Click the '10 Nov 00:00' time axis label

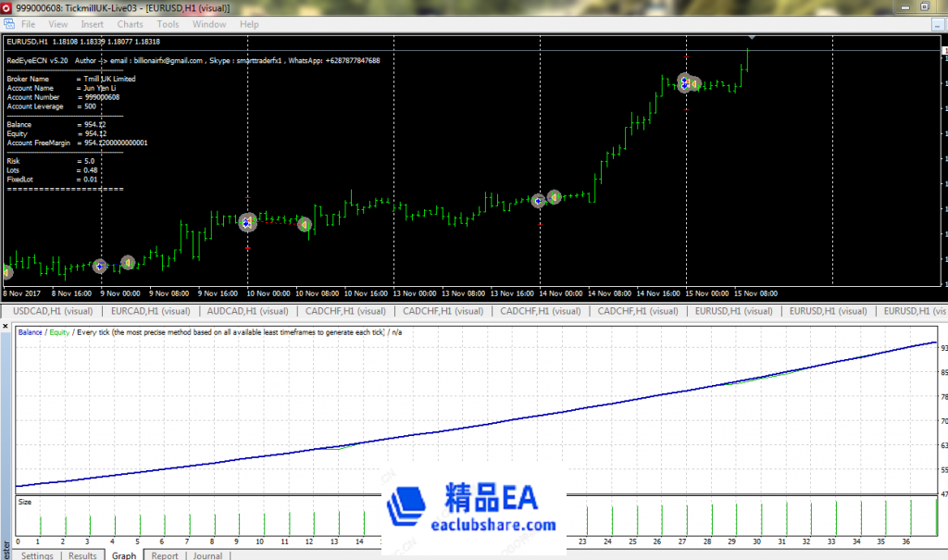pyautogui.click(x=268, y=293)
